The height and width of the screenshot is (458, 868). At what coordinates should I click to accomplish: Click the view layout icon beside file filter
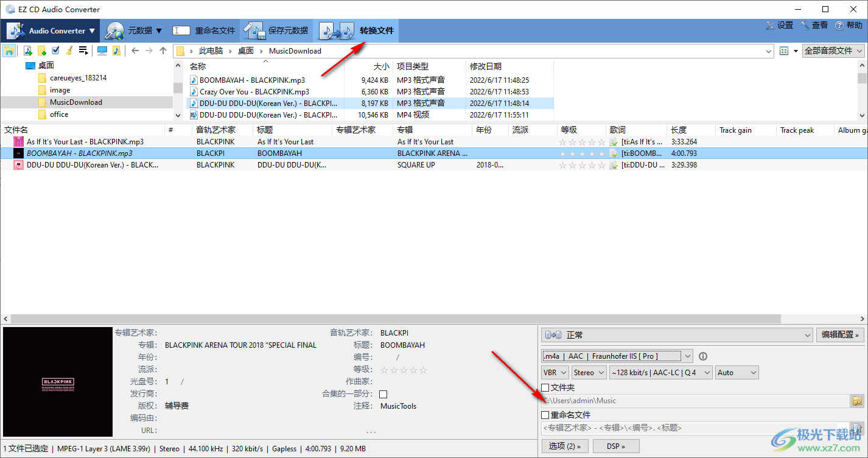coord(784,51)
